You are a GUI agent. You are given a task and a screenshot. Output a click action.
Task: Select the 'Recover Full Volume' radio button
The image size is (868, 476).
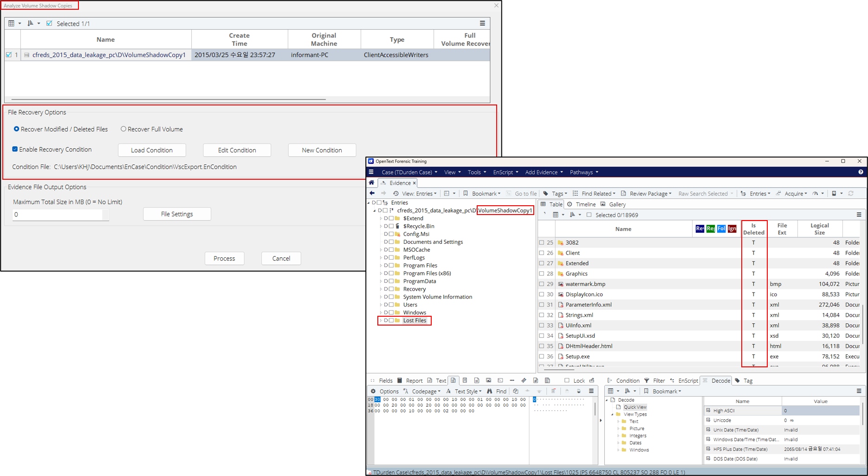click(x=123, y=129)
